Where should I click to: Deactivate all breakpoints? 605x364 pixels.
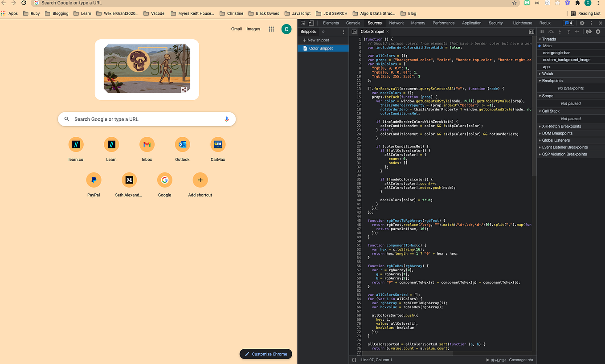coord(589,32)
